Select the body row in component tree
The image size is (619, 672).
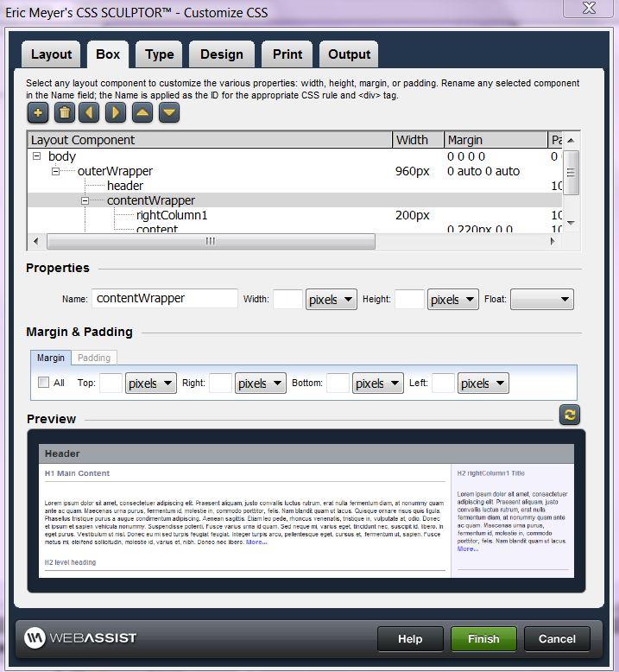(x=294, y=156)
